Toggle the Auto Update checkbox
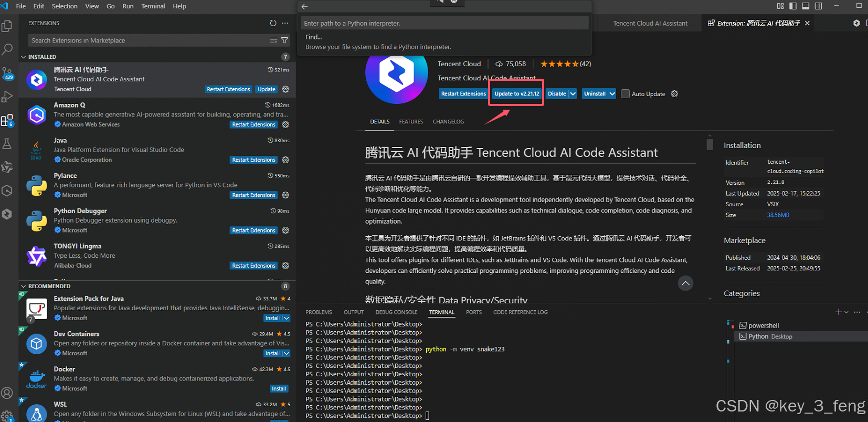 point(625,93)
